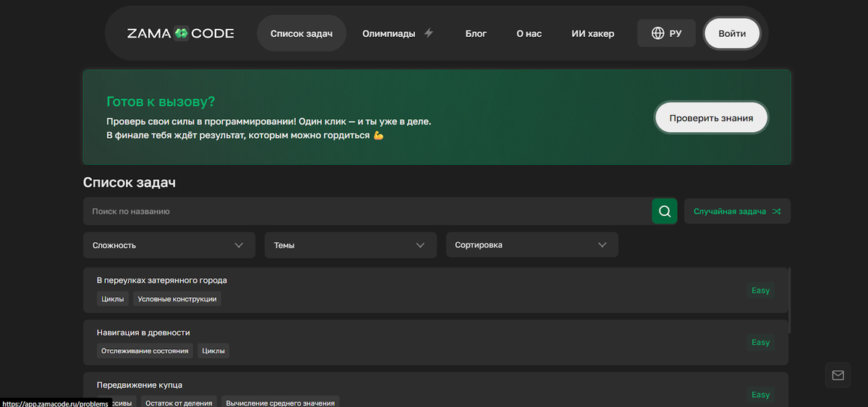Click the Отслеживание состояния tag
This screenshot has width=868, height=407.
pyautogui.click(x=145, y=351)
